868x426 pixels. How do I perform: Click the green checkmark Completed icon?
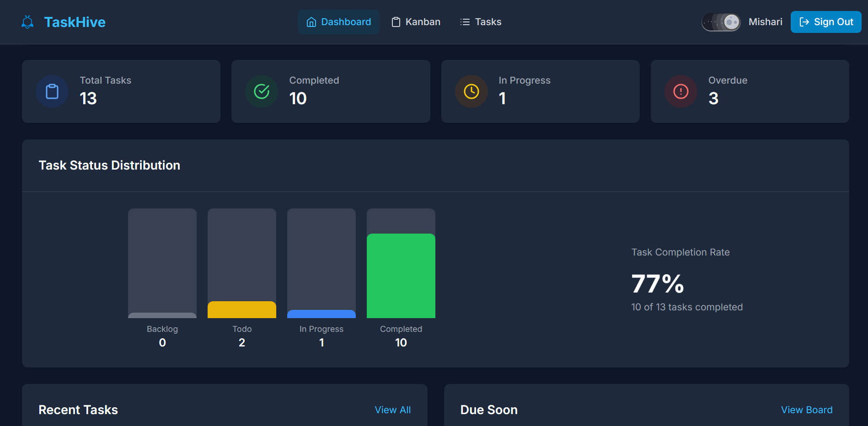coord(262,91)
